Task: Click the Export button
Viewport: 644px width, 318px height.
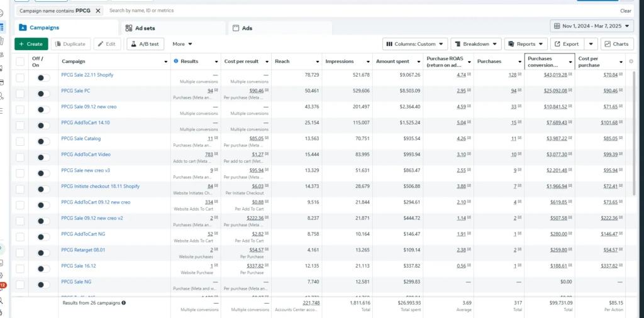Action: (x=567, y=44)
